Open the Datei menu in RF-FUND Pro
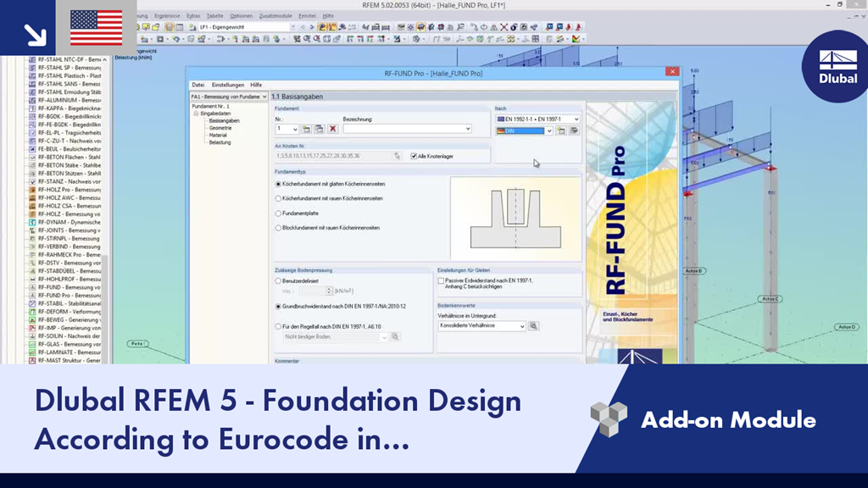 pyautogui.click(x=198, y=86)
